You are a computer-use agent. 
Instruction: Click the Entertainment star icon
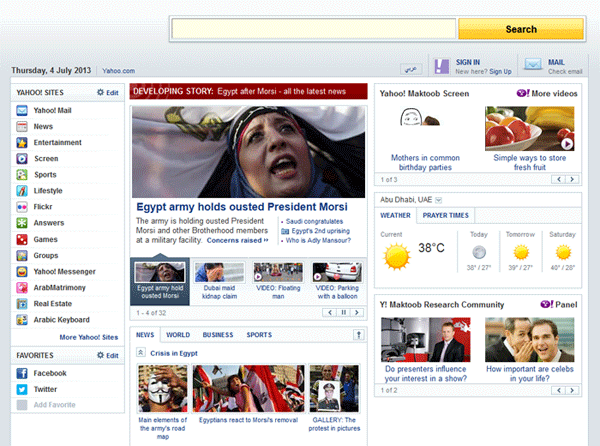click(x=22, y=143)
